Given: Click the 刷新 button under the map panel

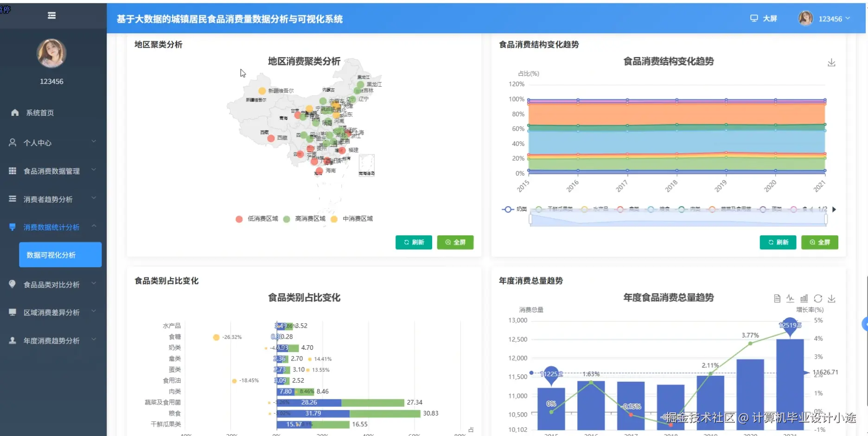Looking at the screenshot, I should click(x=413, y=242).
